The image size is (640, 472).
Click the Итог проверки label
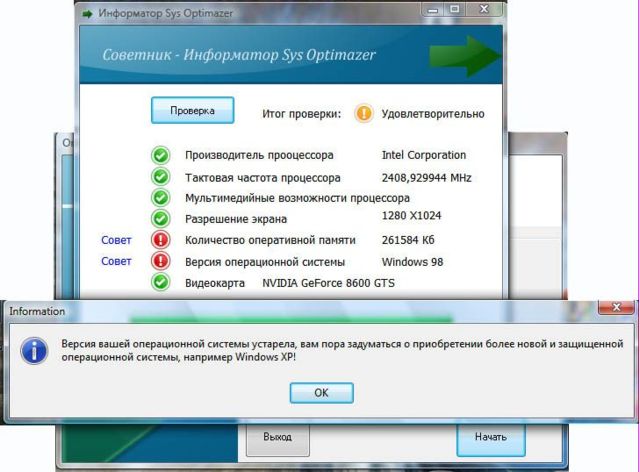[301, 114]
